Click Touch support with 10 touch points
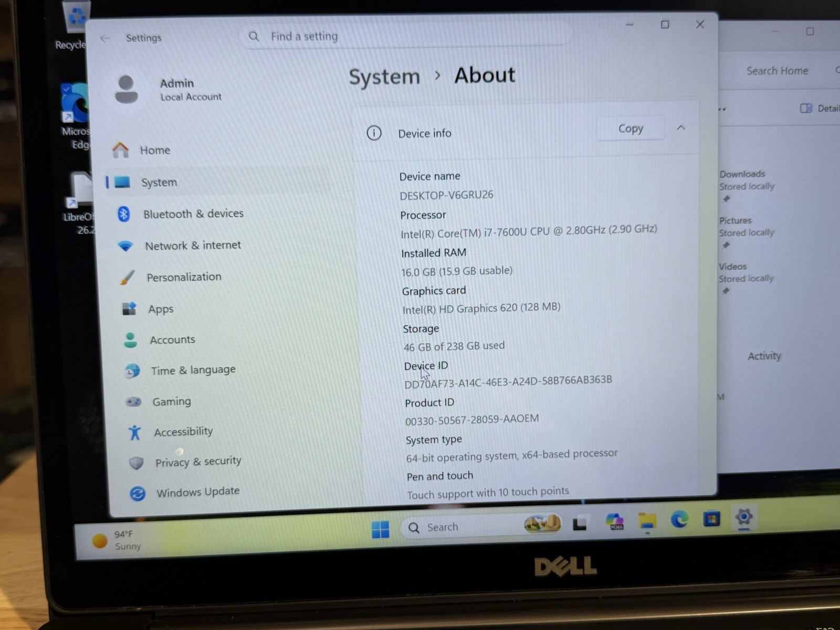The width and height of the screenshot is (840, 630). (x=488, y=493)
